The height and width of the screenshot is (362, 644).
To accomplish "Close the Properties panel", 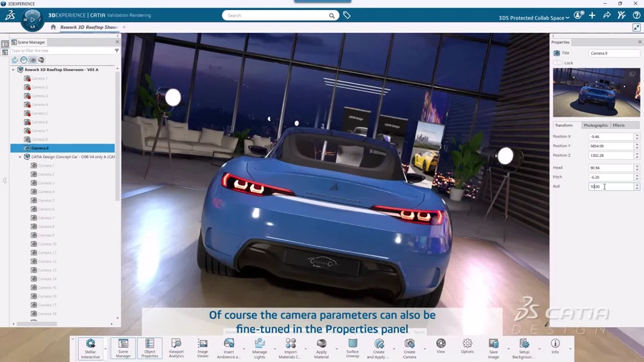I will tap(639, 42).
